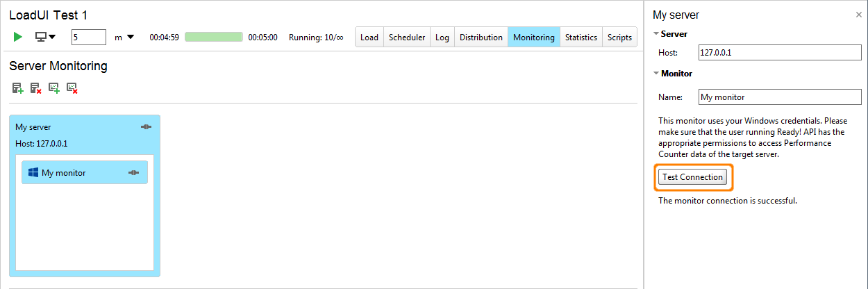Click the Host field with 127.0.0.1
The image size is (868, 289).
click(779, 53)
